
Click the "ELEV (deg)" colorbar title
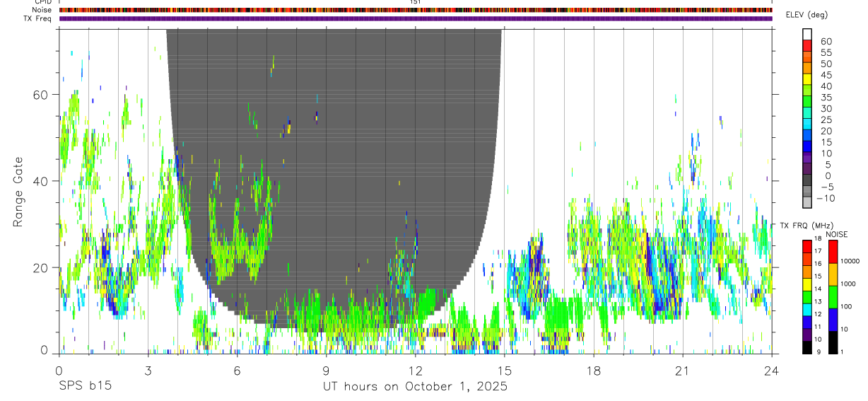point(807,15)
